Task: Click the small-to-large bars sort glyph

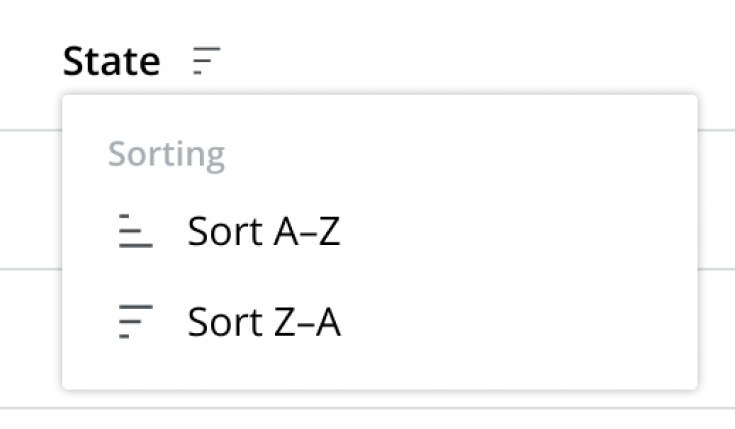Action: point(136,231)
